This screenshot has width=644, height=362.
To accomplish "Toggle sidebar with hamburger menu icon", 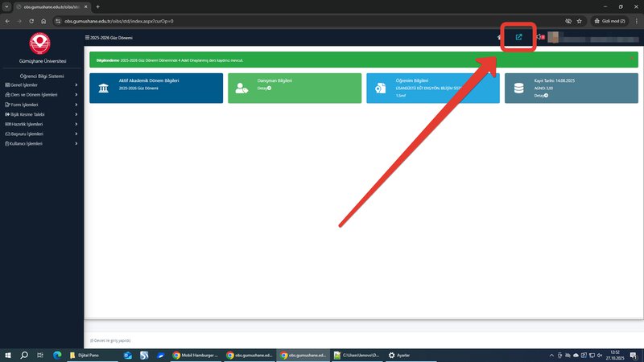I will tap(87, 38).
